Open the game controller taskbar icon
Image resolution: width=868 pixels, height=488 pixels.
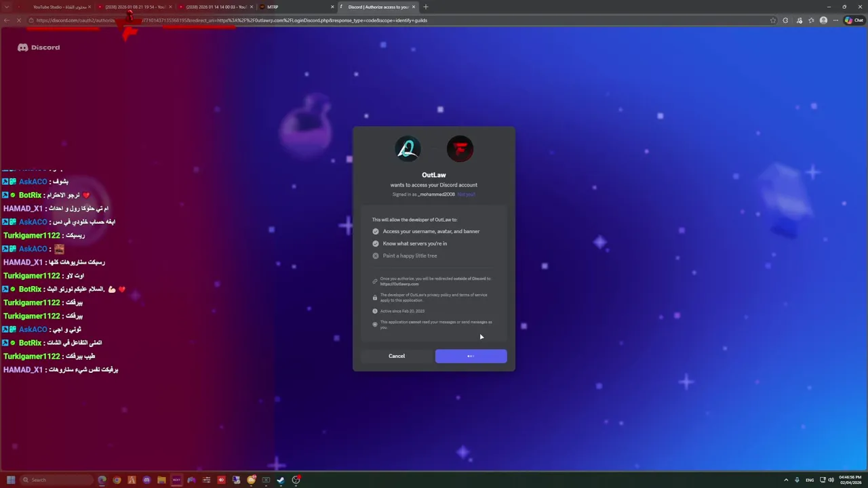tap(191, 480)
